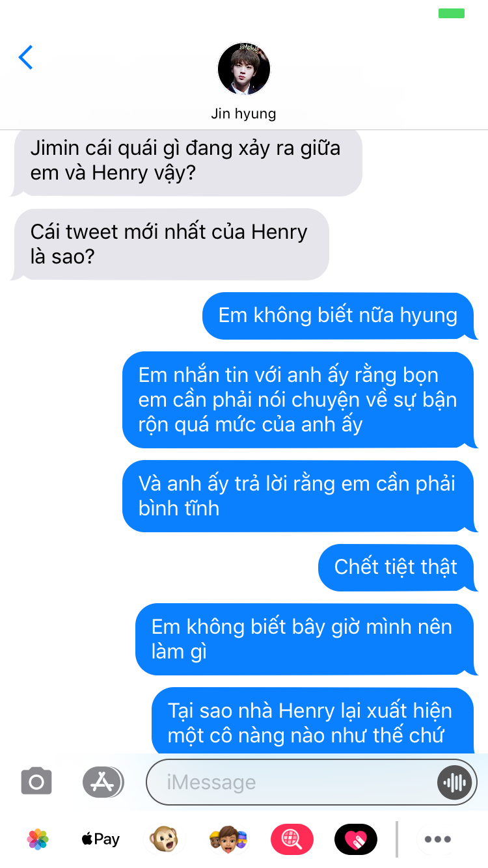Image resolution: width=488 pixels, height=868 pixels.
Task: Tap the message starting 'Jimin cái quái gì'
Action: (186, 161)
